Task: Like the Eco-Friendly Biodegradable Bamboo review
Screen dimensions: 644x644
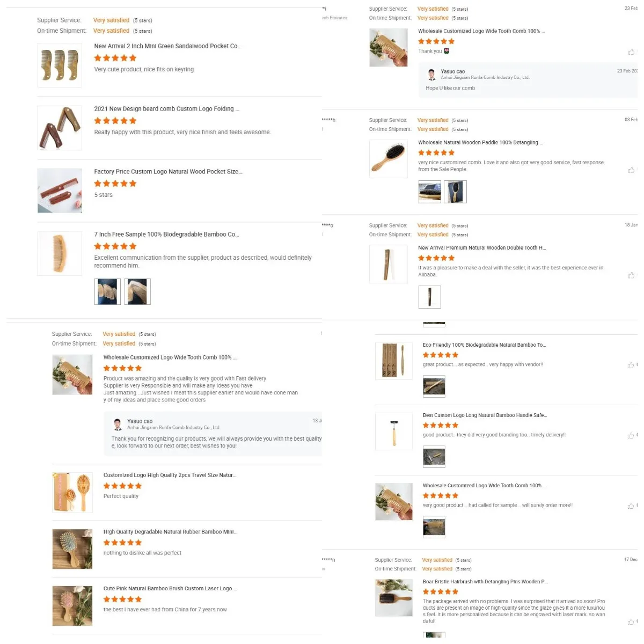Action: (x=631, y=365)
